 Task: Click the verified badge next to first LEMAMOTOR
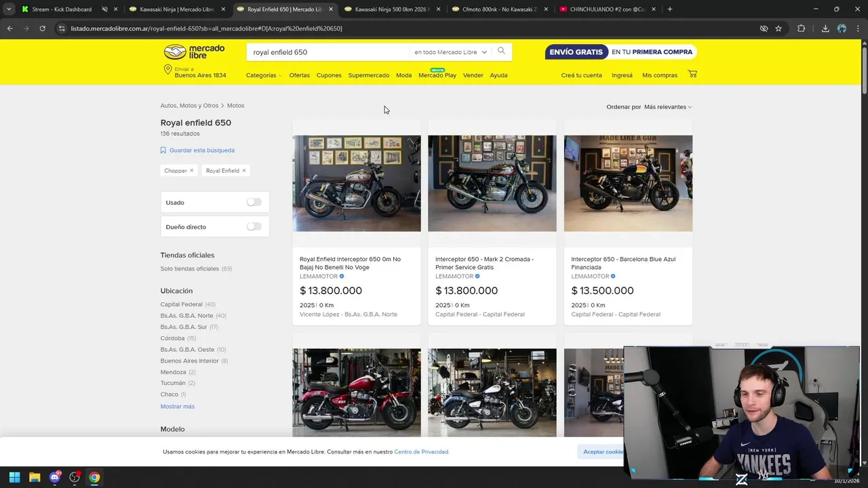click(342, 277)
